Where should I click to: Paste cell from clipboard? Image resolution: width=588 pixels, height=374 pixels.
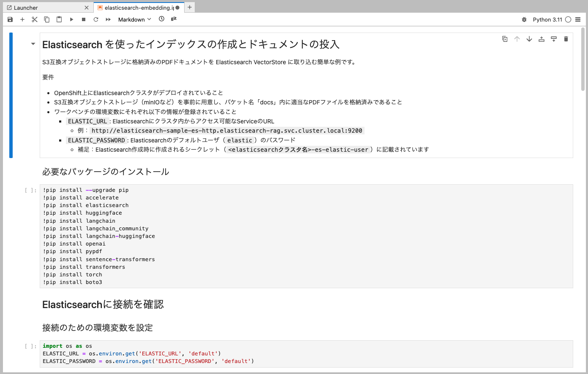point(59,19)
